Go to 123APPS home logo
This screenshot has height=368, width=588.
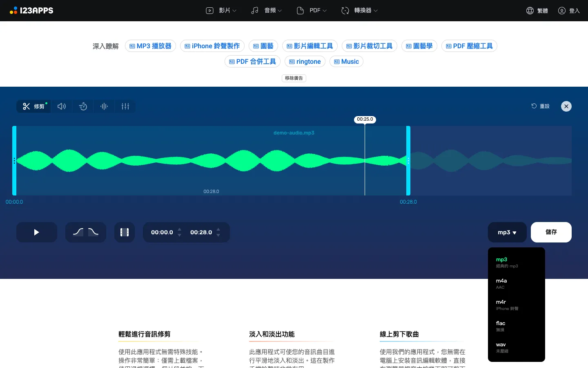31,11
